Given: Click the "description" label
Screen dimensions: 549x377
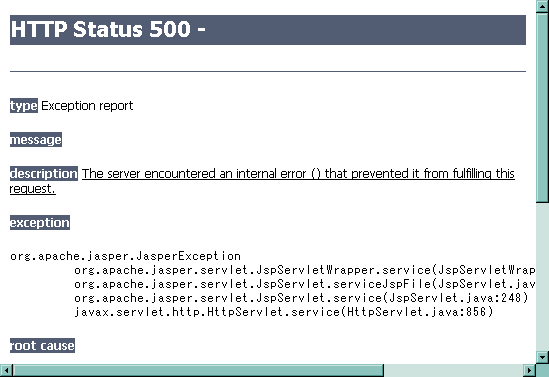Looking at the screenshot, I should pyautogui.click(x=44, y=174).
